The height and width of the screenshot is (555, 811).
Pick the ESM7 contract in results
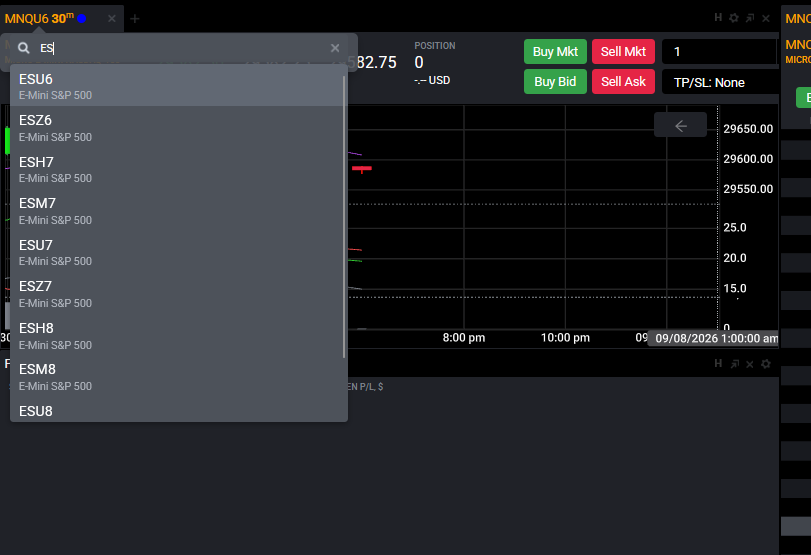click(176, 211)
